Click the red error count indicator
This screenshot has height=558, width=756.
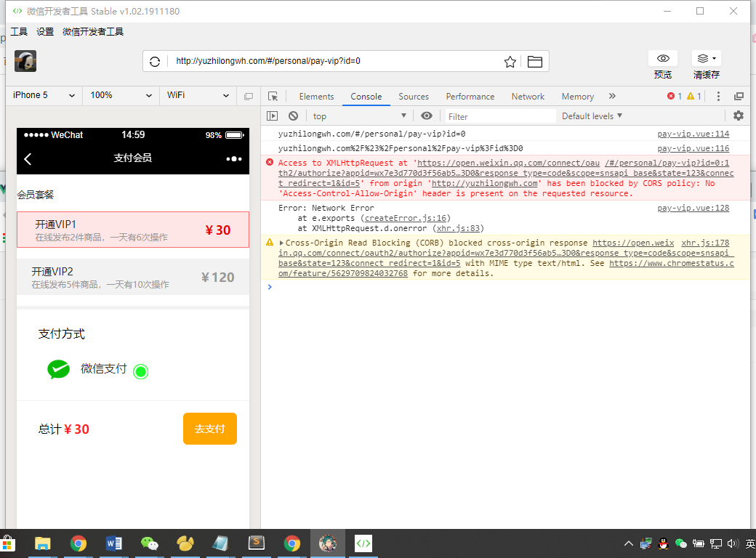[x=674, y=97]
